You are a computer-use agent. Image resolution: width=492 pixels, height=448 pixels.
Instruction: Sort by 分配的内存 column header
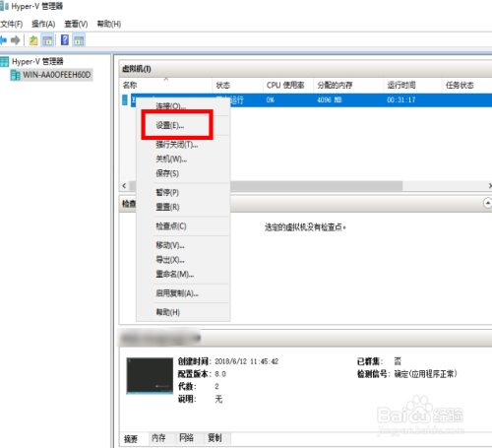pyautogui.click(x=348, y=86)
